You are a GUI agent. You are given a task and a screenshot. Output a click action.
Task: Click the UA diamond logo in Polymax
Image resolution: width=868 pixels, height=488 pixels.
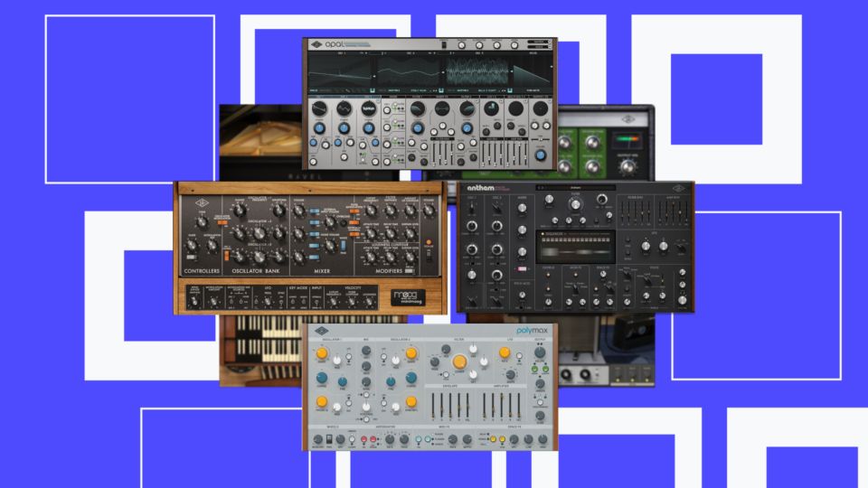pos(322,331)
